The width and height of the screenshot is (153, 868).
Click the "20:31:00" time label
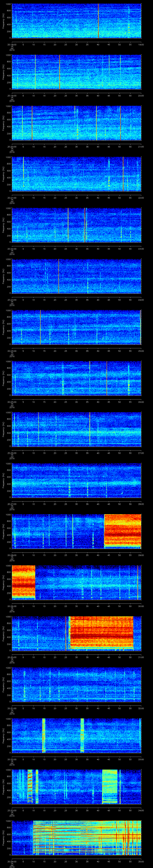pyautogui.click(x=12, y=708)
